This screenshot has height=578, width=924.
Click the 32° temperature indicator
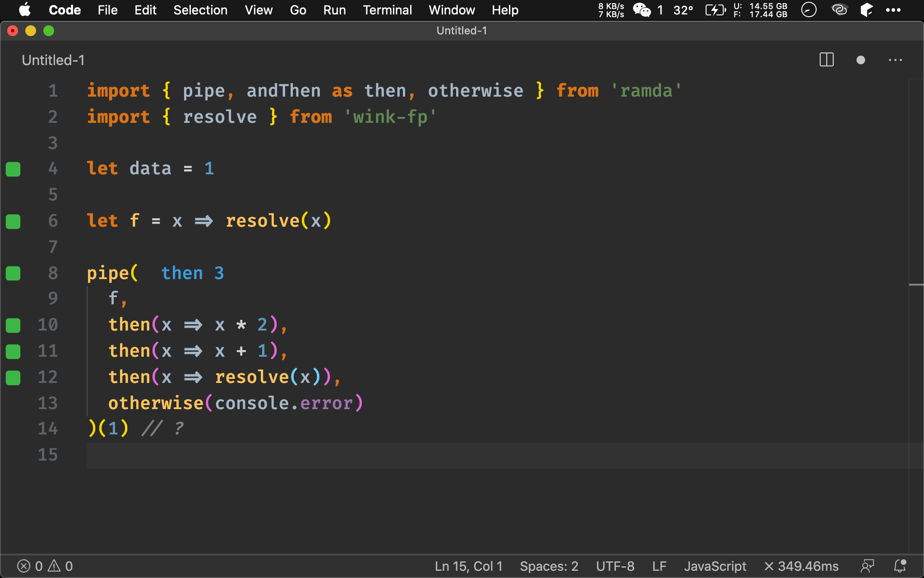683,10
